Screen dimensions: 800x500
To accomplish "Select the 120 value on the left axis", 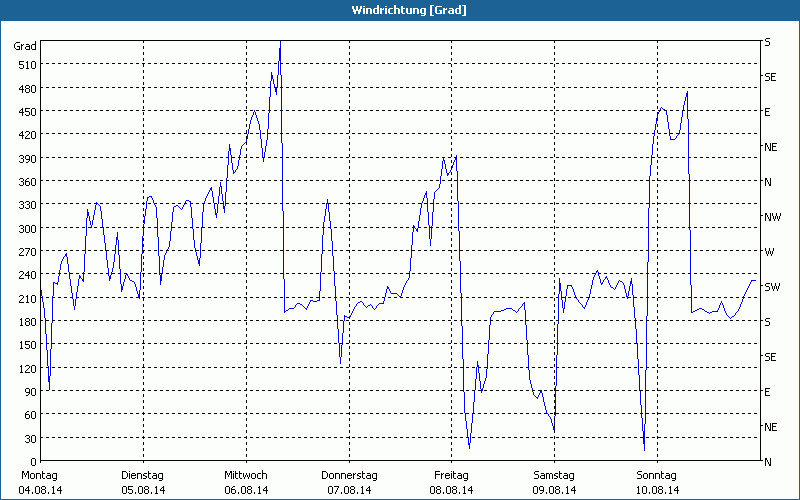I will [x=28, y=368].
